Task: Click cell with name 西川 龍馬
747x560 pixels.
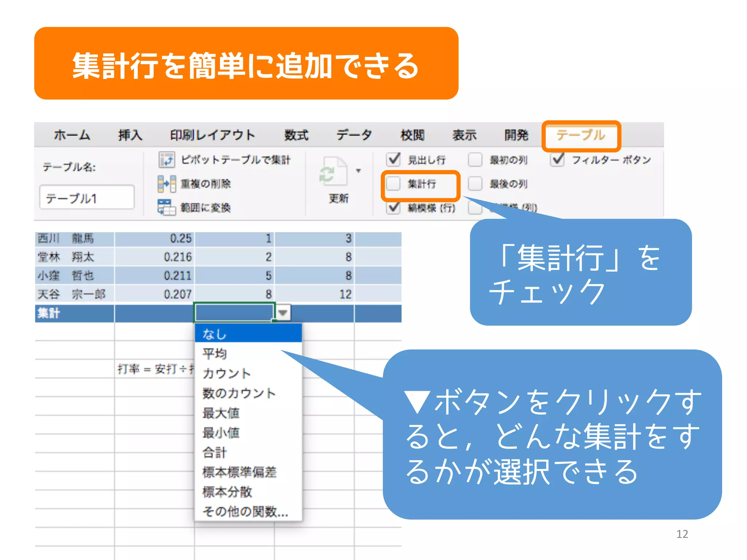Action: click(75, 239)
